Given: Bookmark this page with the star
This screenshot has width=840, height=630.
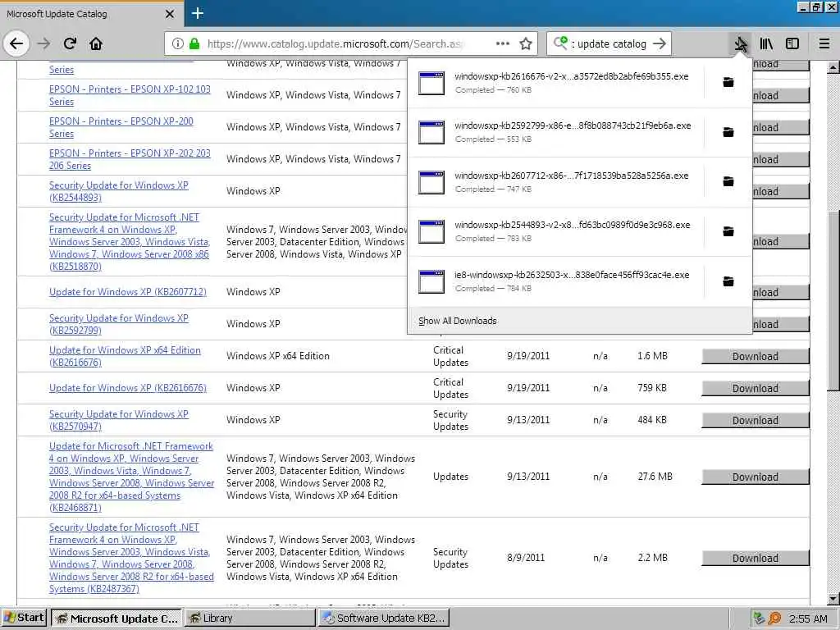Looking at the screenshot, I should [526, 43].
